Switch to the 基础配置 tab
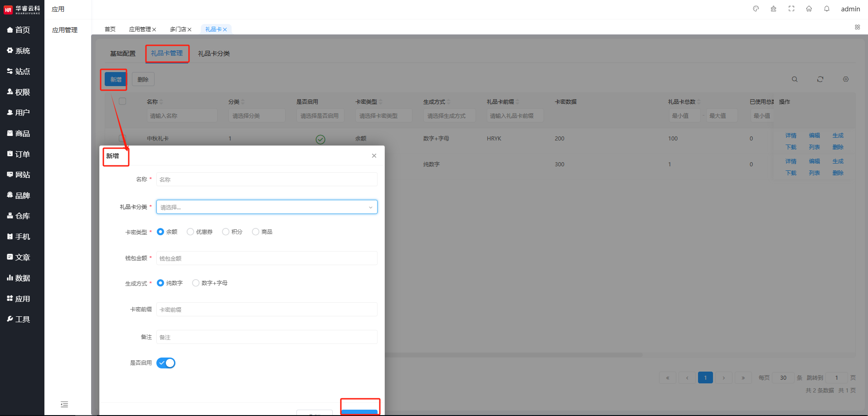Screen dimensions: 868x416 coord(123,53)
